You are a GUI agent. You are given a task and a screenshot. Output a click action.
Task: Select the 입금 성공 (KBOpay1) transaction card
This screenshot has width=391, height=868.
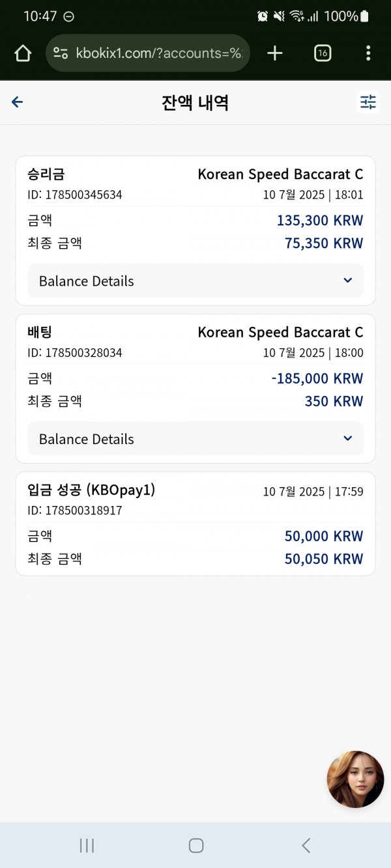click(195, 524)
